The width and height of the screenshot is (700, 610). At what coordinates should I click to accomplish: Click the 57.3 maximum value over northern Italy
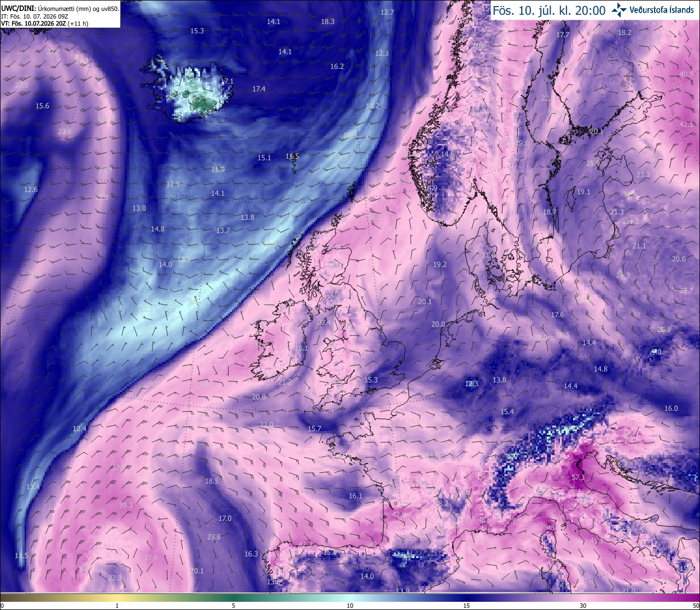click(578, 477)
